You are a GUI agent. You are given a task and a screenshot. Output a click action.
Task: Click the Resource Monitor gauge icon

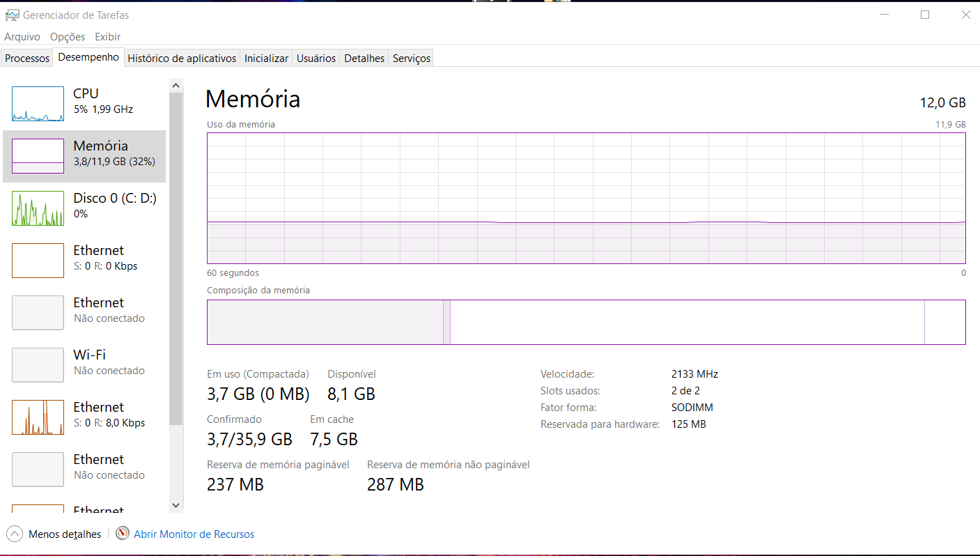123,534
